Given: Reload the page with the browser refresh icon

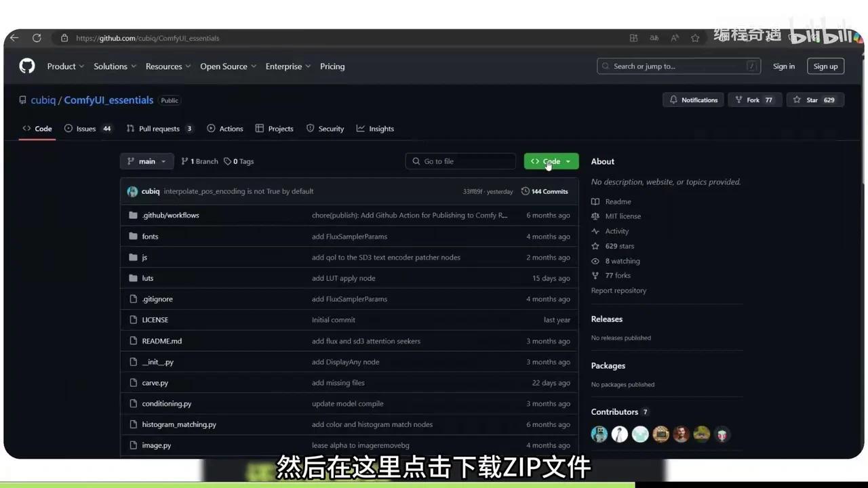Looking at the screenshot, I should (x=37, y=37).
